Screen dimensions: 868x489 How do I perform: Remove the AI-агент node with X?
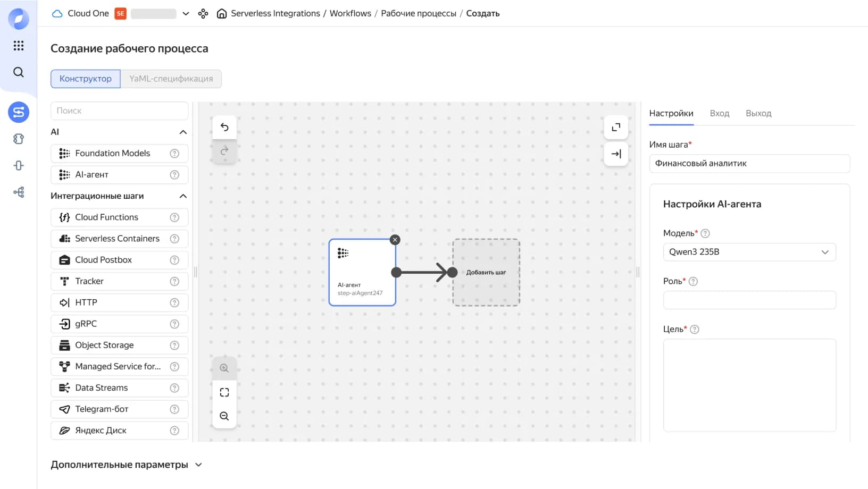click(395, 240)
